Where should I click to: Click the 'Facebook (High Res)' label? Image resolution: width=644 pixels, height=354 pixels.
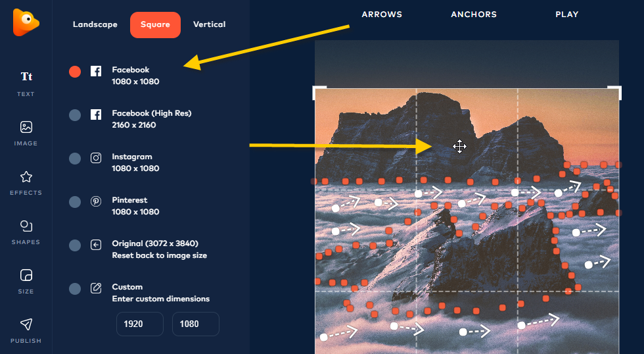click(x=152, y=113)
